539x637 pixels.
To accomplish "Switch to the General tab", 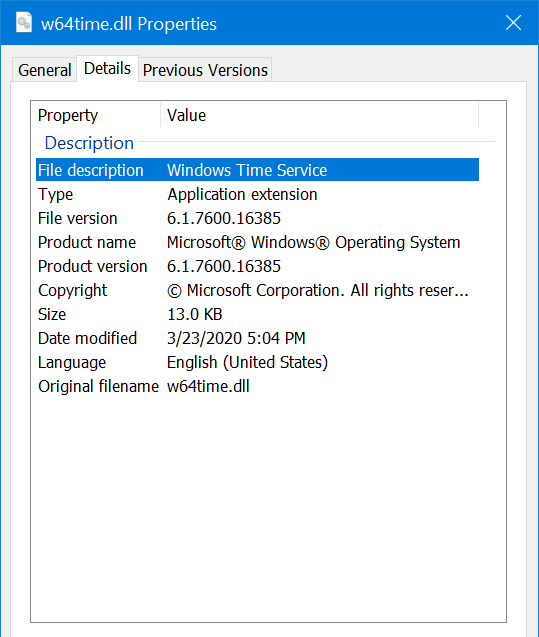I will pos(45,70).
